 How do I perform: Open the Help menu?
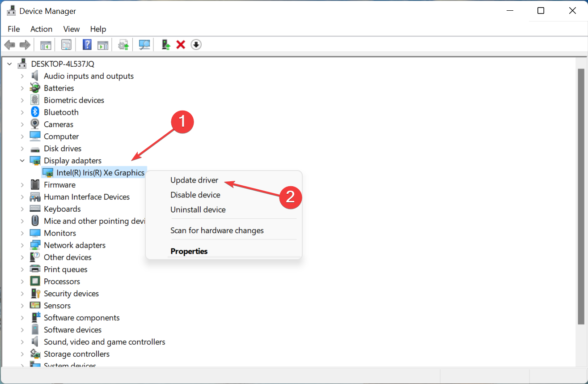click(x=98, y=29)
